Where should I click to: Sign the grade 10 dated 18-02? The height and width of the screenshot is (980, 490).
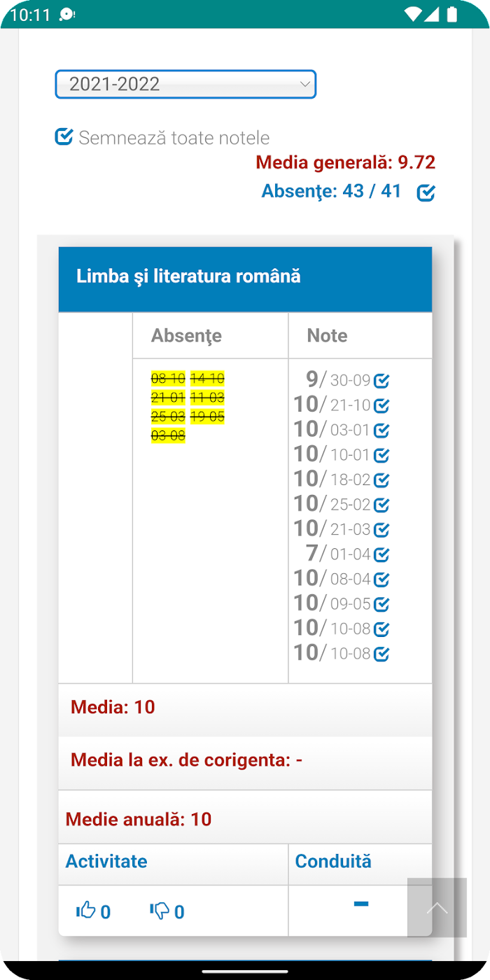pos(381,480)
